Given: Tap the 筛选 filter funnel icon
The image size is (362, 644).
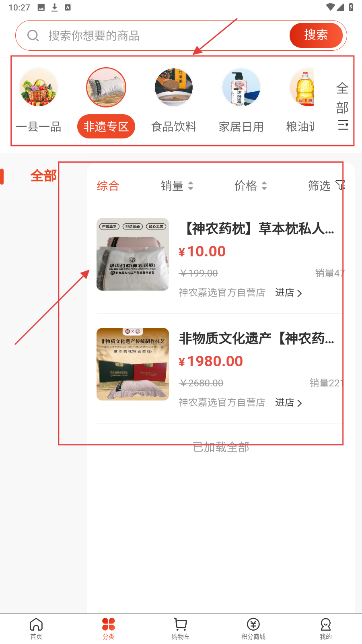Looking at the screenshot, I should (x=340, y=185).
